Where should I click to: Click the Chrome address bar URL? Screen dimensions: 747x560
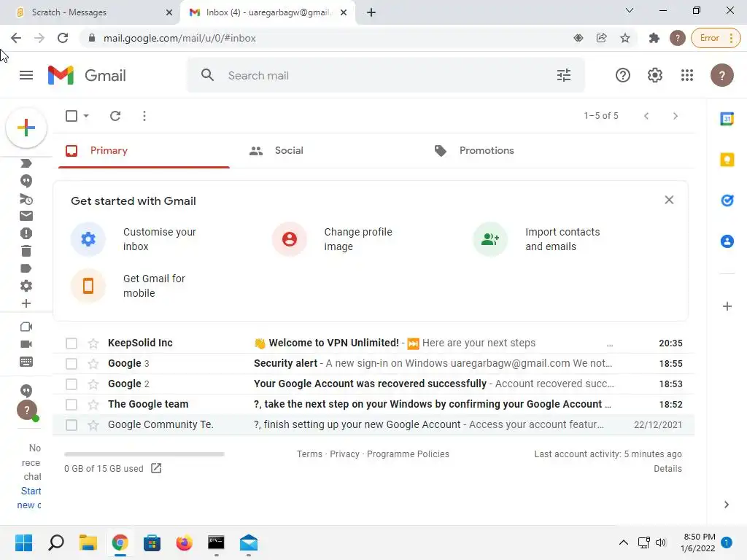click(179, 38)
